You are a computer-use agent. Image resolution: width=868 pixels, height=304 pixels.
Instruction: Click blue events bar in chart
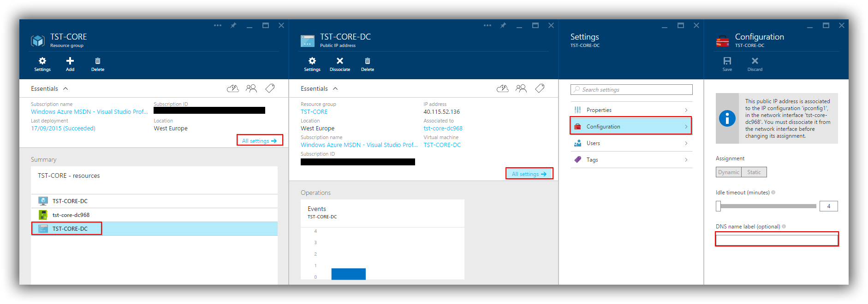pos(348,274)
